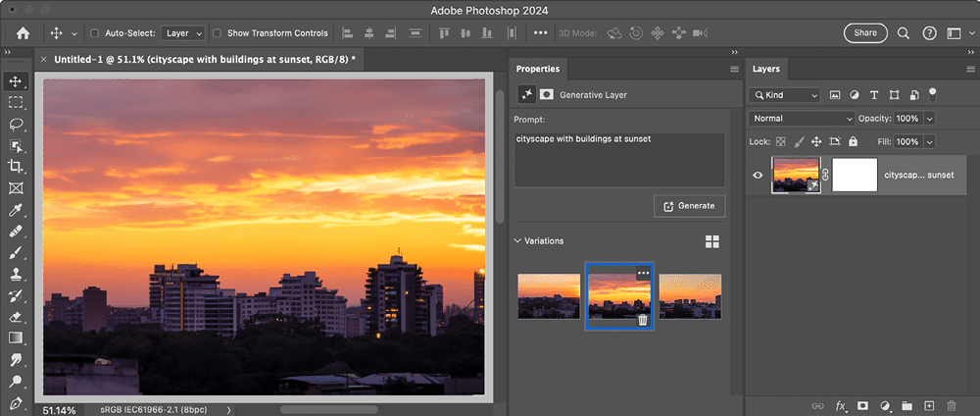Screen dimensions: 980x416
Task: Open more align options ellipsis
Action: point(541,33)
